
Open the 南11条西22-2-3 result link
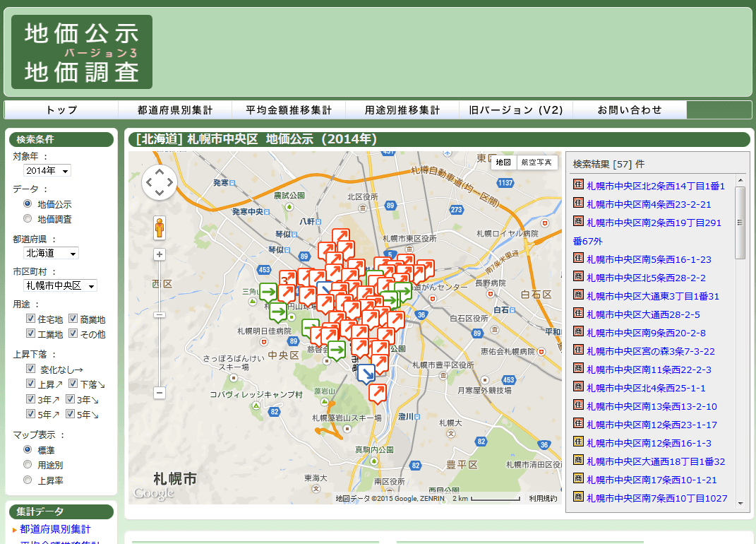tap(649, 369)
